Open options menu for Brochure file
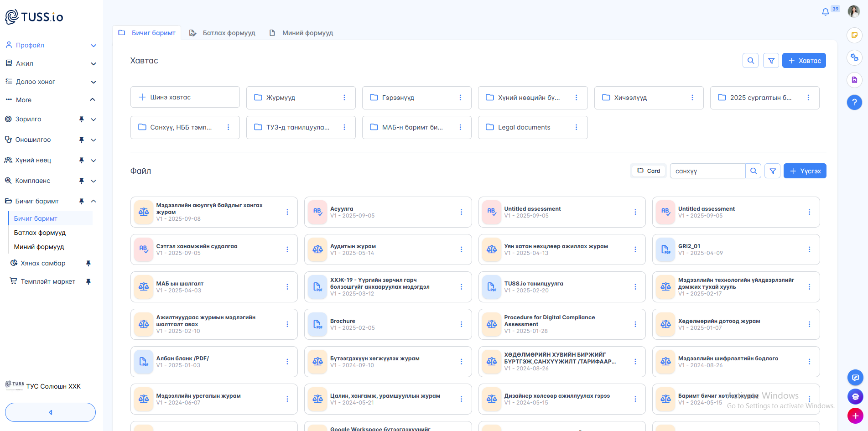 (x=461, y=324)
